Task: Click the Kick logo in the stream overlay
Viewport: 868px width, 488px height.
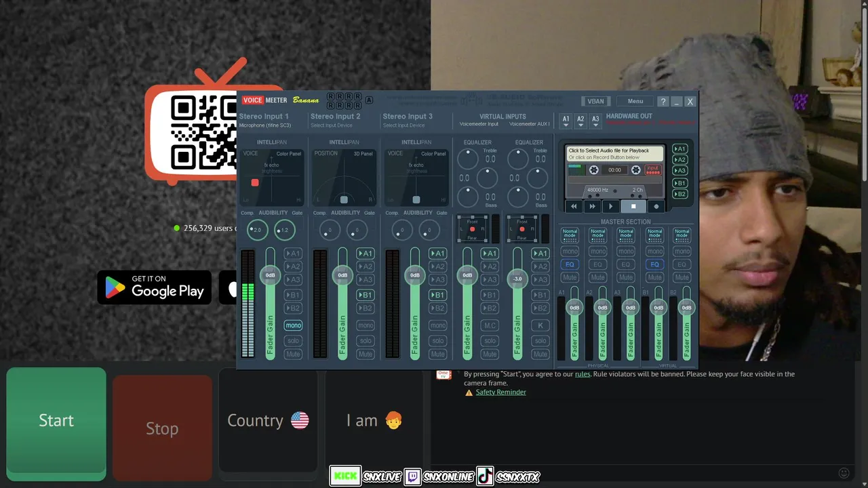Action: (345, 476)
